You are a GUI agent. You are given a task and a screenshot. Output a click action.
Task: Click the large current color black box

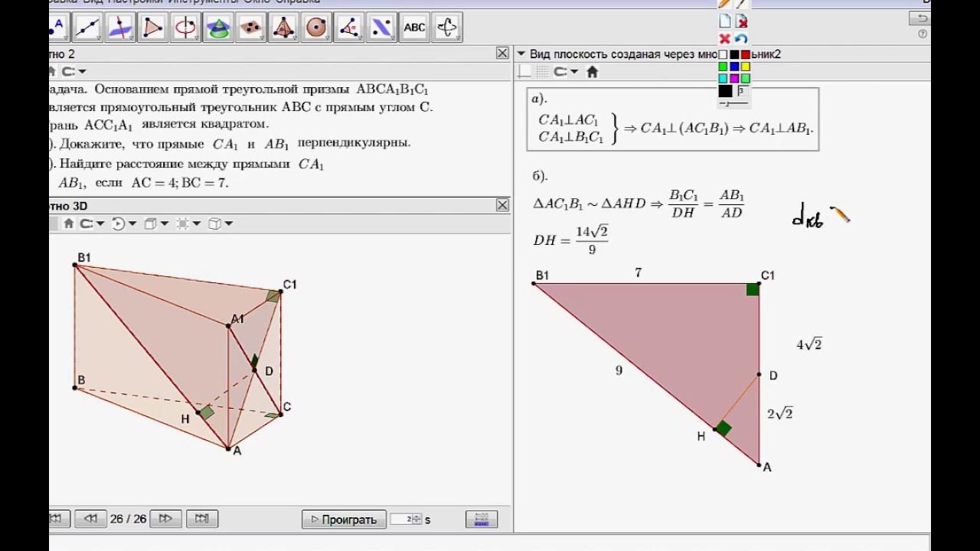pyautogui.click(x=725, y=91)
